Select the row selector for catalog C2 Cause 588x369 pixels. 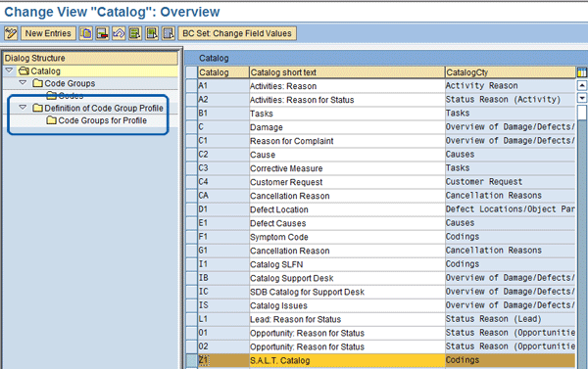point(192,155)
